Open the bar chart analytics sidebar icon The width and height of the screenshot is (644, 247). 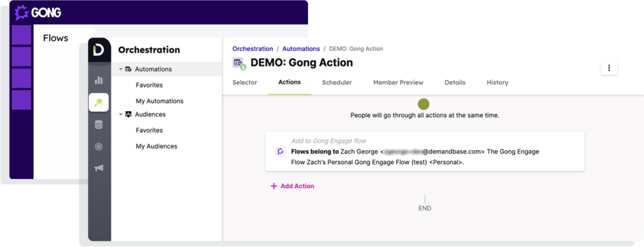pos(99,80)
